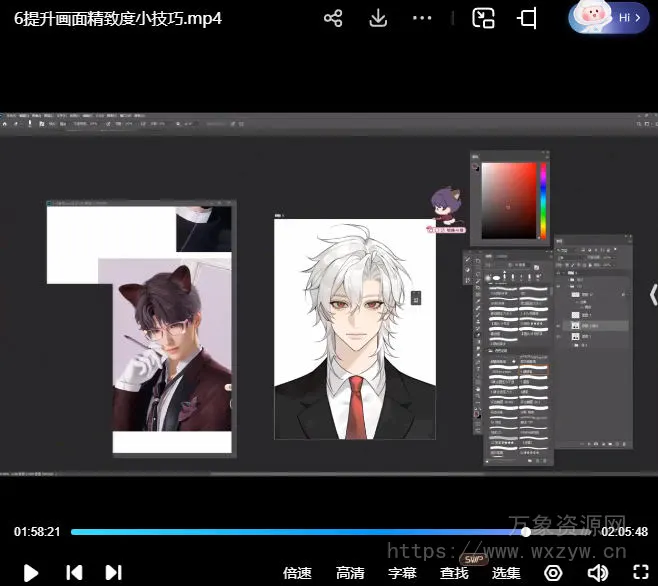Click the play button in the player
Viewport: 658px width, 586px height.
[x=31, y=573]
